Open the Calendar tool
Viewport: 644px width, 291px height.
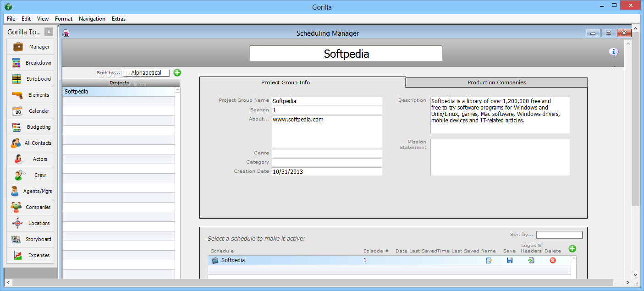[x=30, y=111]
